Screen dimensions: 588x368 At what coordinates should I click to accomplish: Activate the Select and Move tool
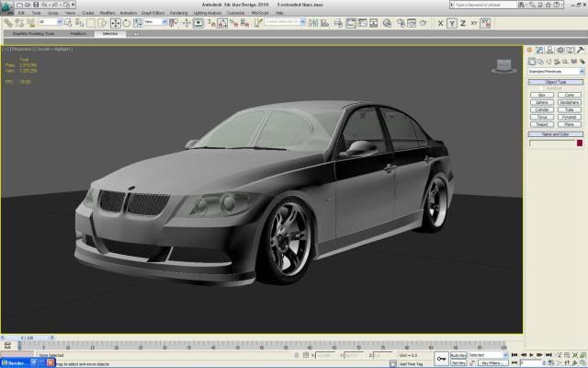(x=116, y=23)
